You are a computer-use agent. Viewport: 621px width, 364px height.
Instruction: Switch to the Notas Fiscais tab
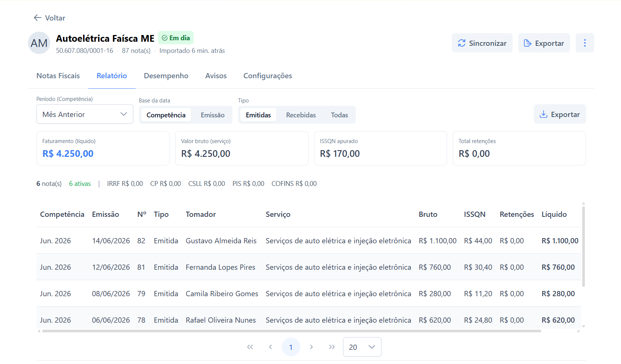pos(58,76)
